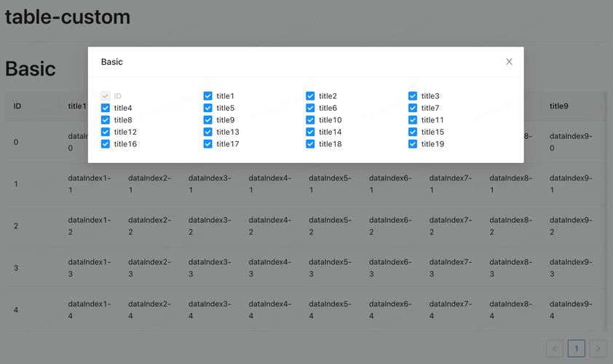The height and width of the screenshot is (364, 613).
Task: Disable the title5 column
Action: [208, 108]
